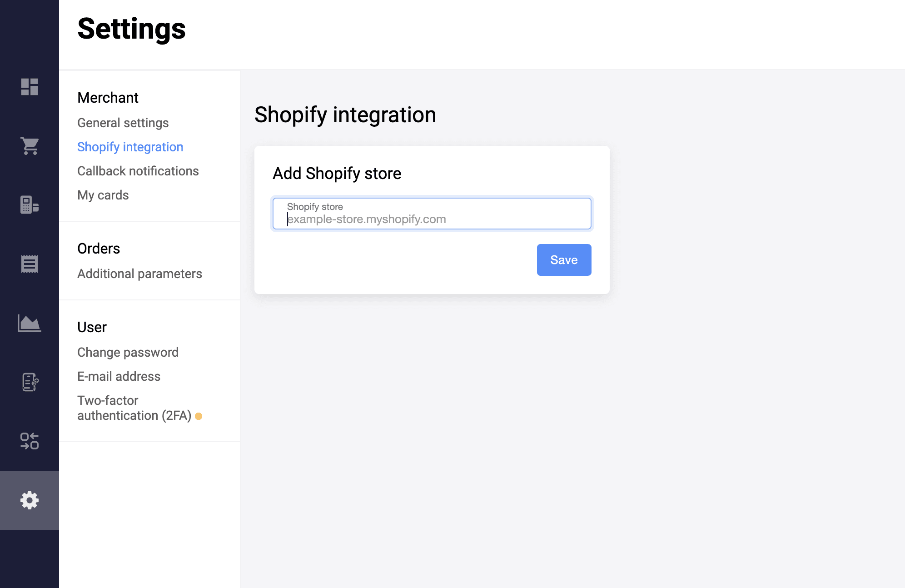Image resolution: width=905 pixels, height=588 pixels.
Task: Click the orange 2FA warning dot
Action: click(199, 416)
